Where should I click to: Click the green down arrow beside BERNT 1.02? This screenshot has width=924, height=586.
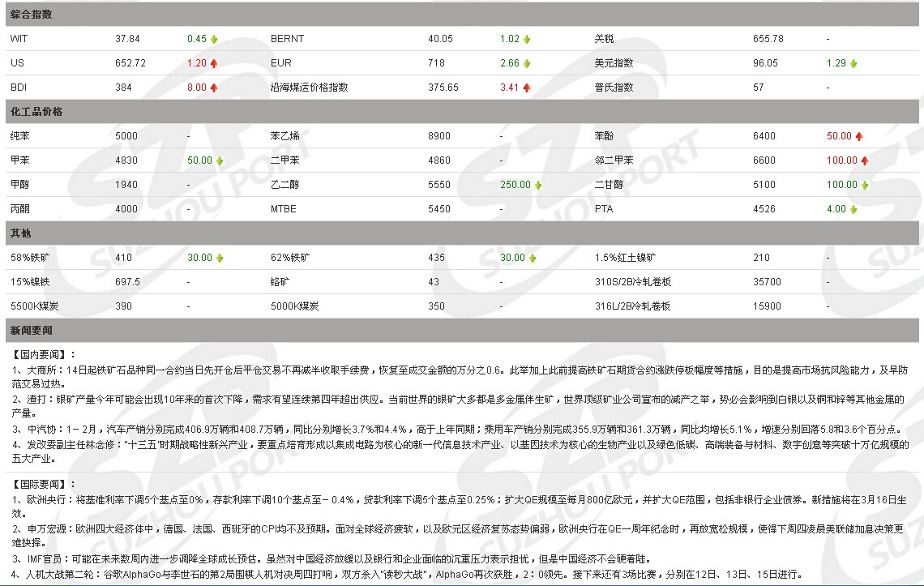point(527,39)
